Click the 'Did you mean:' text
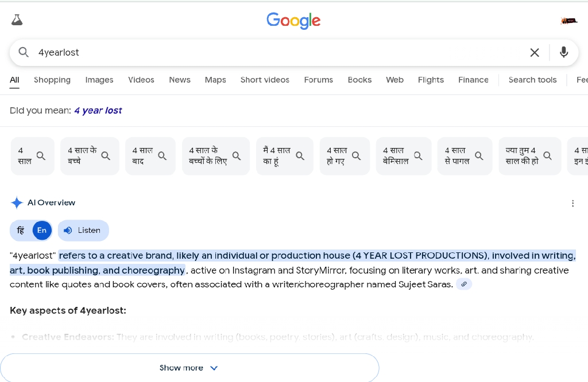This screenshot has height=382, width=588. [x=40, y=111]
